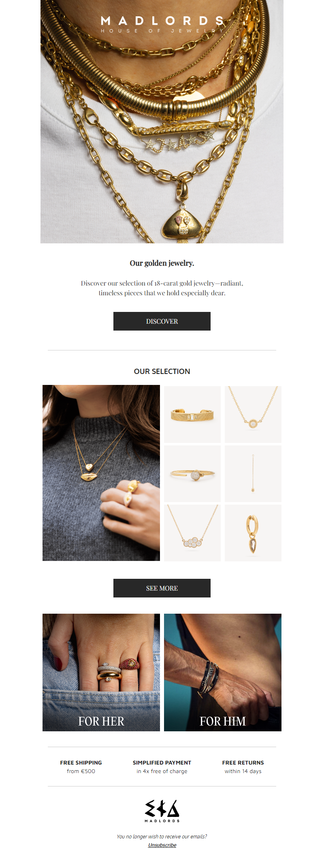
Task: Click the SEE MORE button
Action: 162,588
